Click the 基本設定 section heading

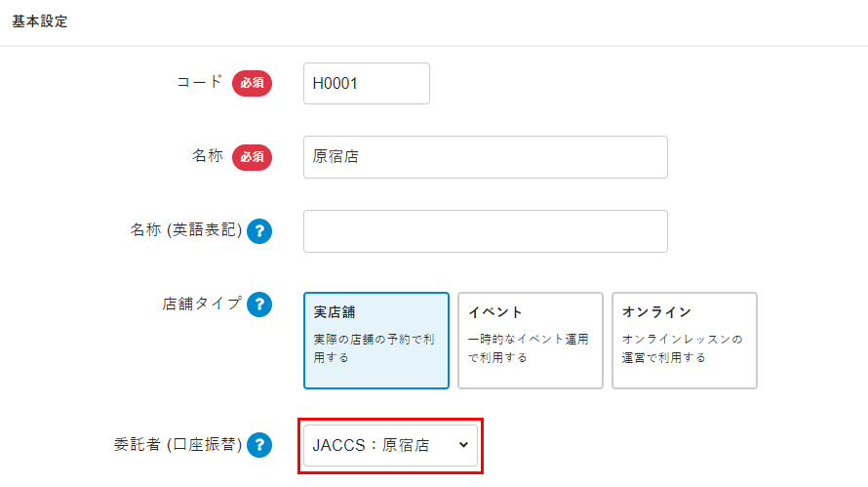(x=40, y=20)
